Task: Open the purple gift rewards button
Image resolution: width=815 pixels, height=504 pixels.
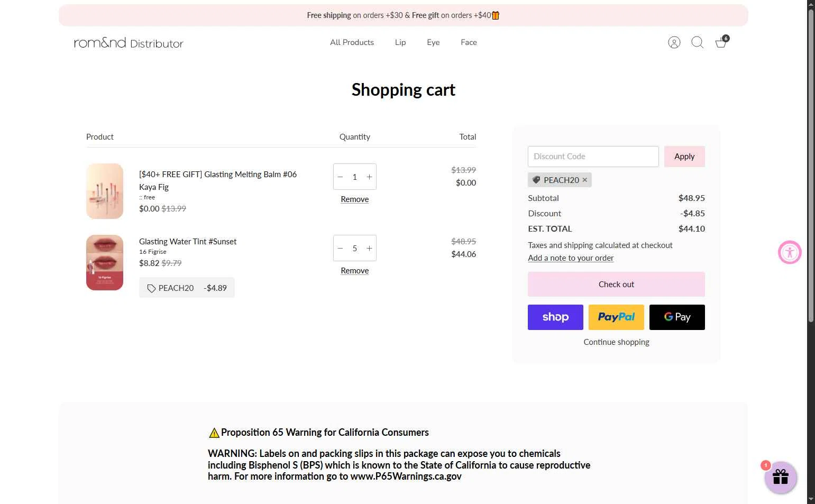Action: point(781,478)
